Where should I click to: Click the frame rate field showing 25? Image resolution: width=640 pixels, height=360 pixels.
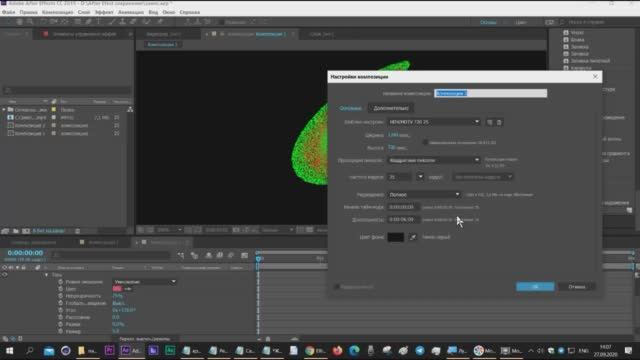(x=400, y=177)
